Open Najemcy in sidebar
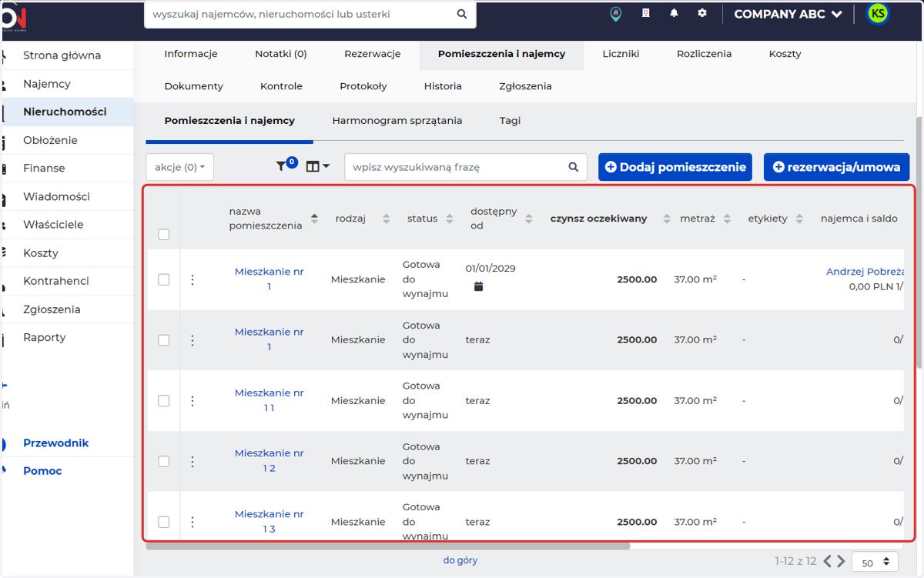 [x=47, y=84]
